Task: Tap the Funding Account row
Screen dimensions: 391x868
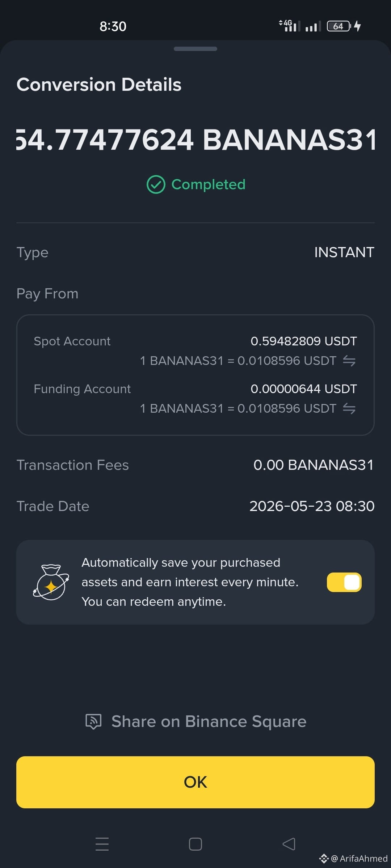Action: point(195,398)
